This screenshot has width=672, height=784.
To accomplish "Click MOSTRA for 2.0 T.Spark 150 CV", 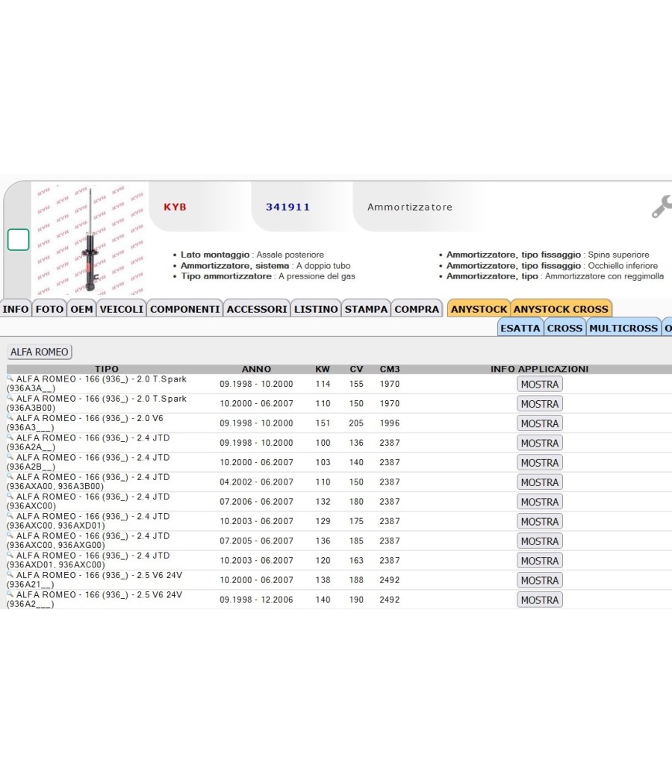I will (x=540, y=403).
